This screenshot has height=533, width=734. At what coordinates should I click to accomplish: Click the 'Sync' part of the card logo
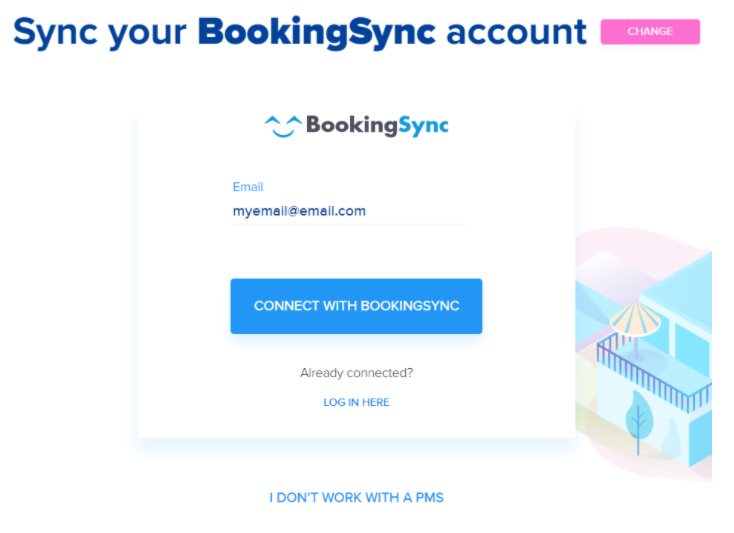419,125
